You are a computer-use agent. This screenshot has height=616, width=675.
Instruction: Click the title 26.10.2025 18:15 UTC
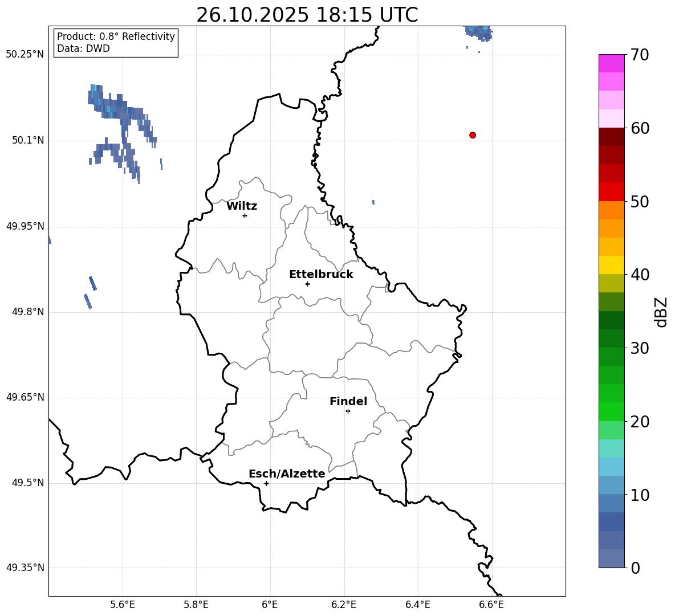pos(307,15)
